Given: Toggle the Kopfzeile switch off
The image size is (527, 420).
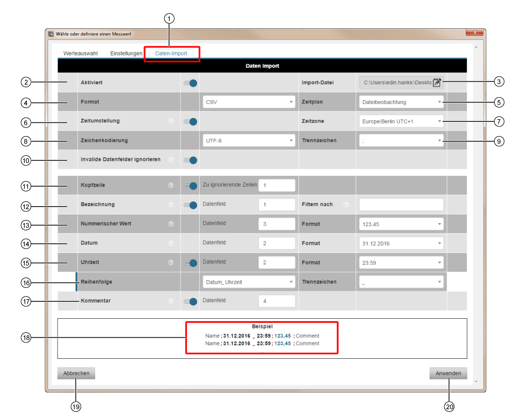Looking at the screenshot, I should coord(190,186).
